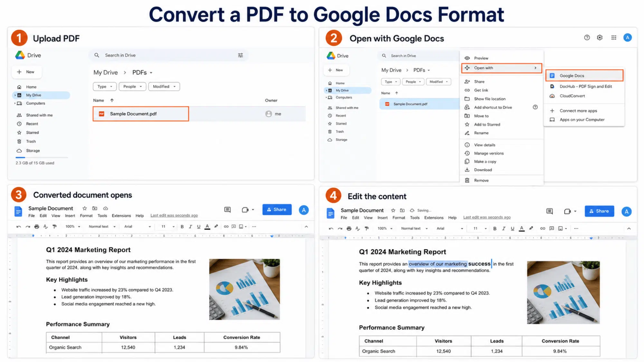This screenshot has width=644, height=362.
Task: Expand Computers in the step 1 sidebar
Action: coord(15,103)
